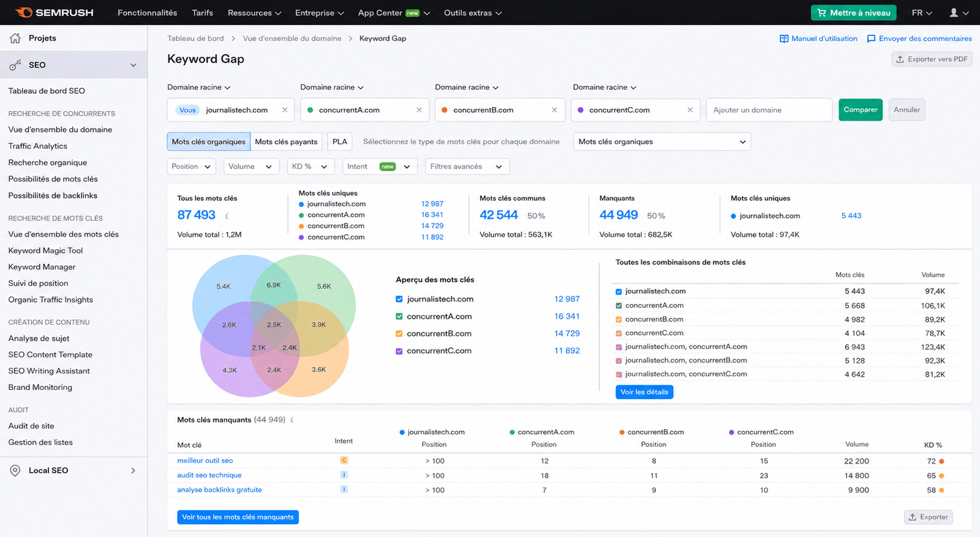Toggle concurrentC.com checkbox in combinaisons table

tap(619, 334)
